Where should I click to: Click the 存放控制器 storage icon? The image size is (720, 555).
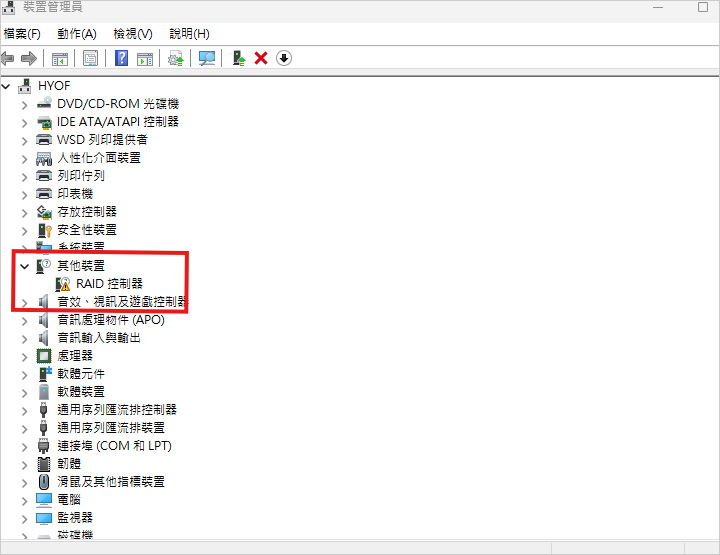[x=44, y=212]
